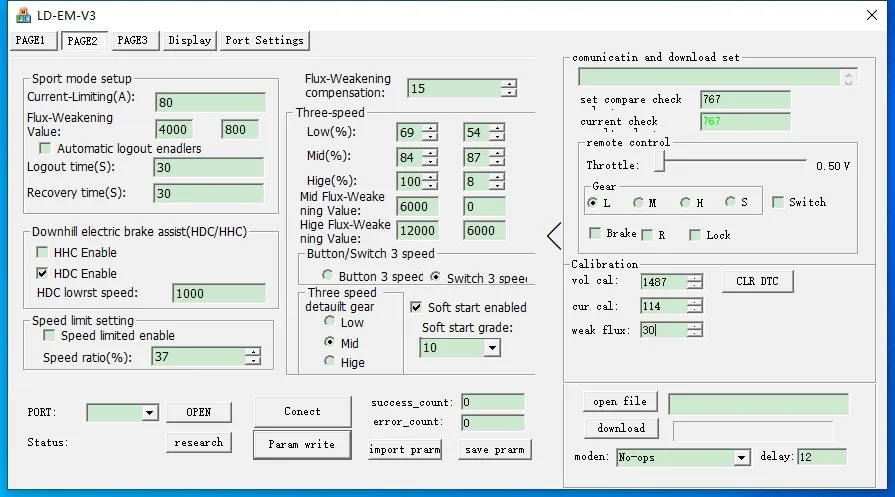Choose Mid as default gear
The image size is (895, 497).
click(329, 342)
